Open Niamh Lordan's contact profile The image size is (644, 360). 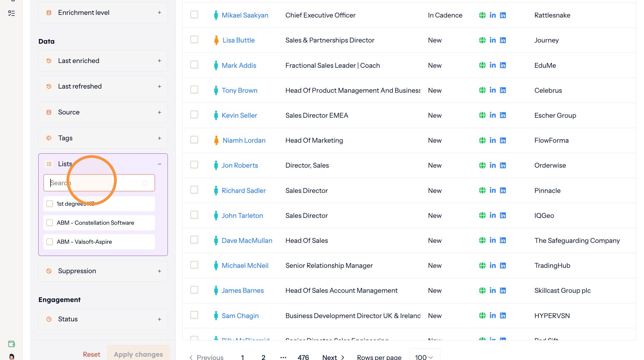(x=244, y=140)
